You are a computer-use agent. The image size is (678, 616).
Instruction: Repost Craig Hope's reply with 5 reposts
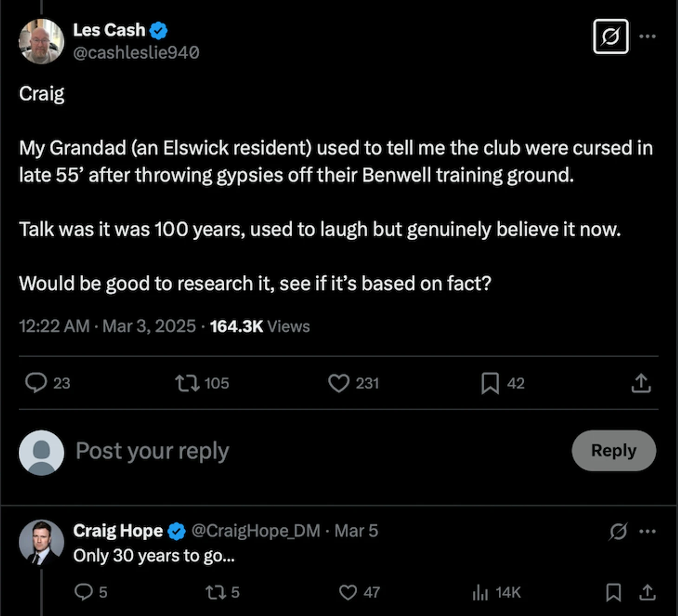[x=215, y=592]
